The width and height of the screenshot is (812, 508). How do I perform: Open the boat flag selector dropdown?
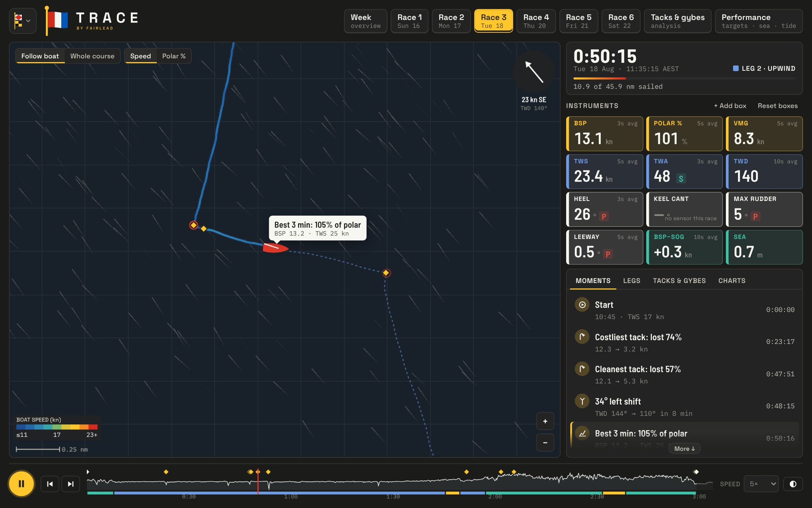[23, 21]
